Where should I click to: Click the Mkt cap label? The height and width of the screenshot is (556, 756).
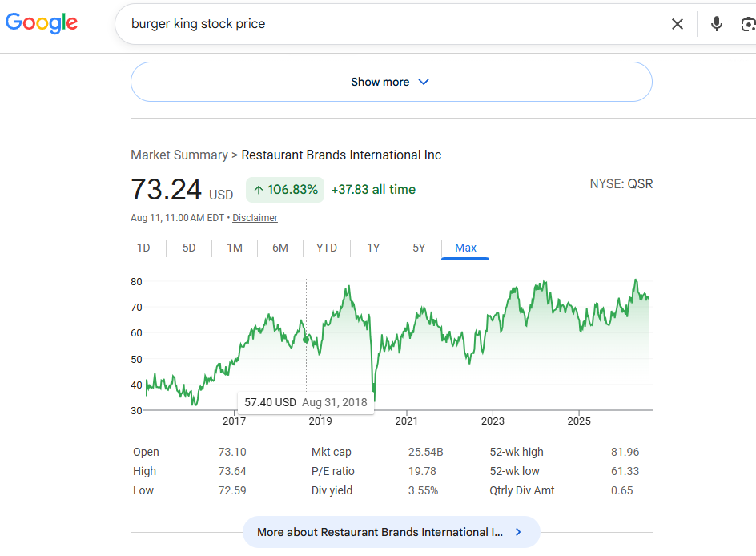(332, 452)
